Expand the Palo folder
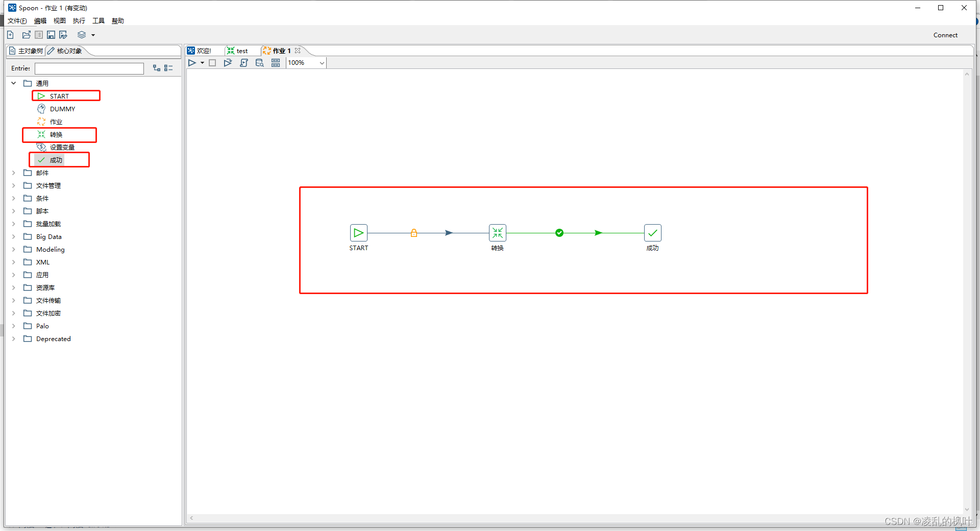This screenshot has height=531, width=980. tap(14, 326)
